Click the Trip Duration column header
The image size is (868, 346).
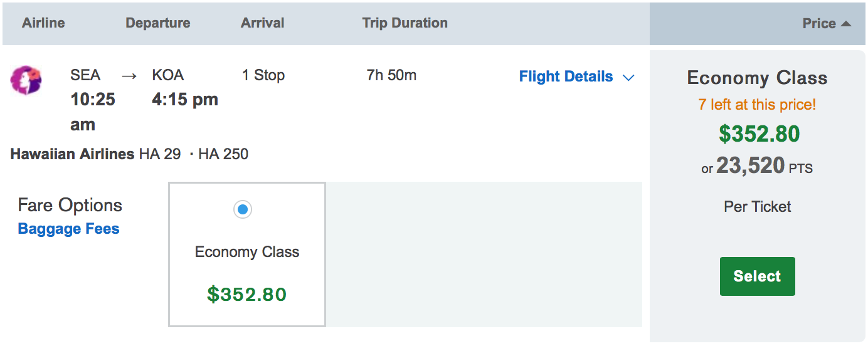point(405,23)
